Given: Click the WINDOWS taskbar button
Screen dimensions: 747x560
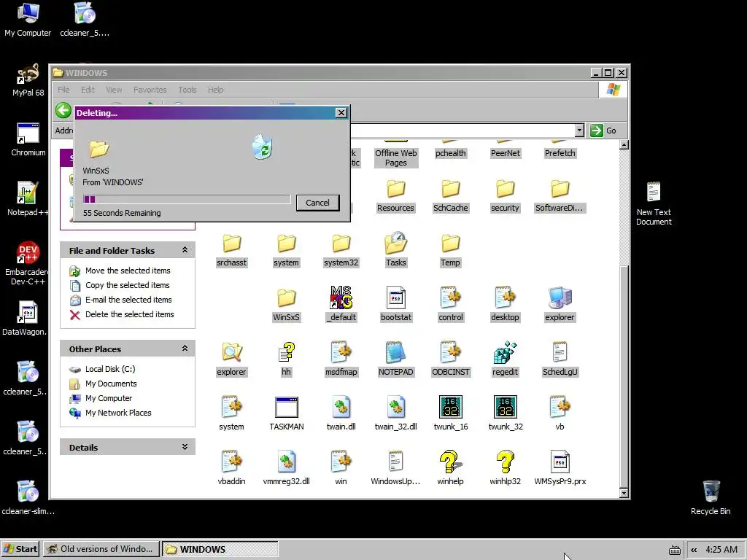Looking at the screenshot, I should (x=220, y=549).
